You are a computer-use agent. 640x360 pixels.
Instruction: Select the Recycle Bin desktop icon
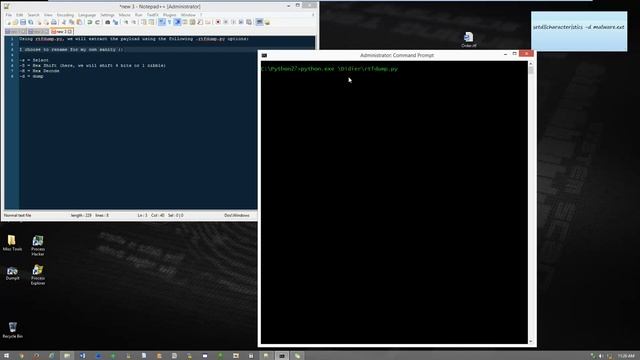(x=13, y=330)
